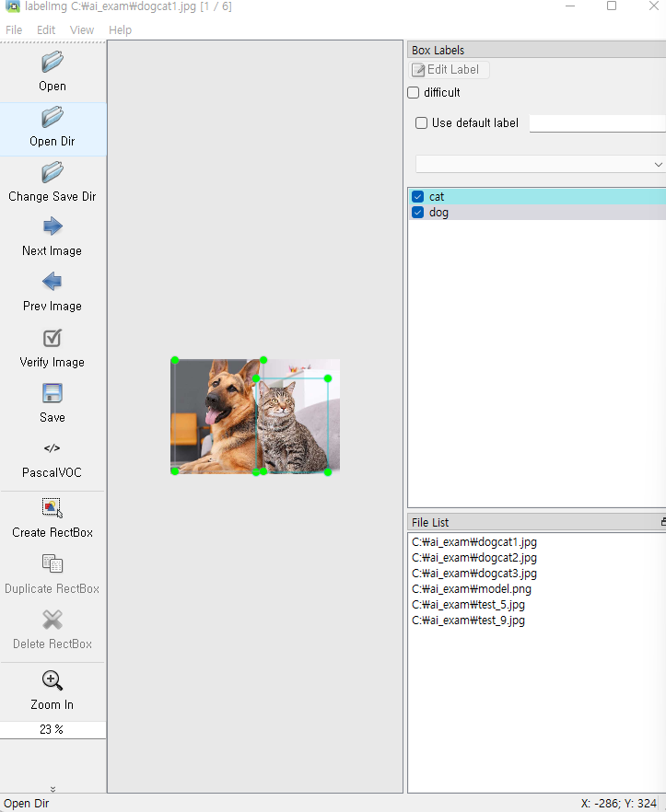Enable Use default label checkbox

pos(421,122)
